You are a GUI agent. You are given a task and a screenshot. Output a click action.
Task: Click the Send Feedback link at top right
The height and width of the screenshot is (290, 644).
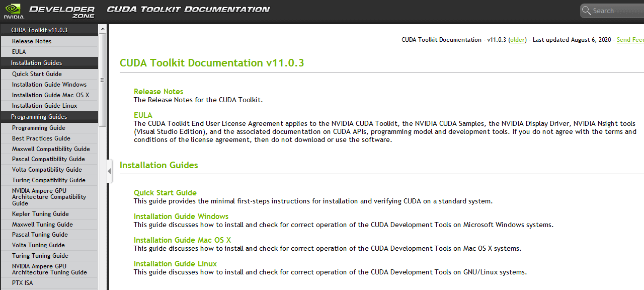(630, 40)
